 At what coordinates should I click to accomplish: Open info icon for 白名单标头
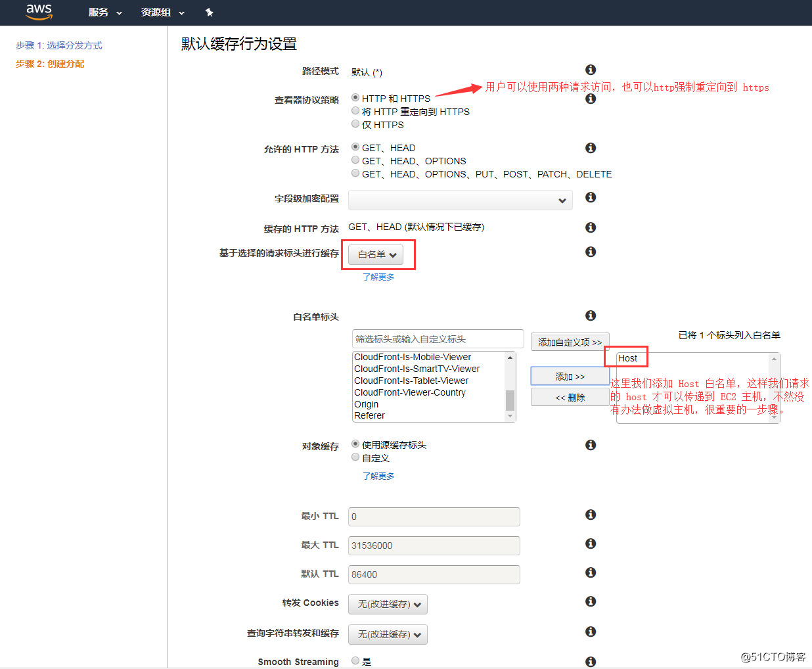pyautogui.click(x=591, y=315)
